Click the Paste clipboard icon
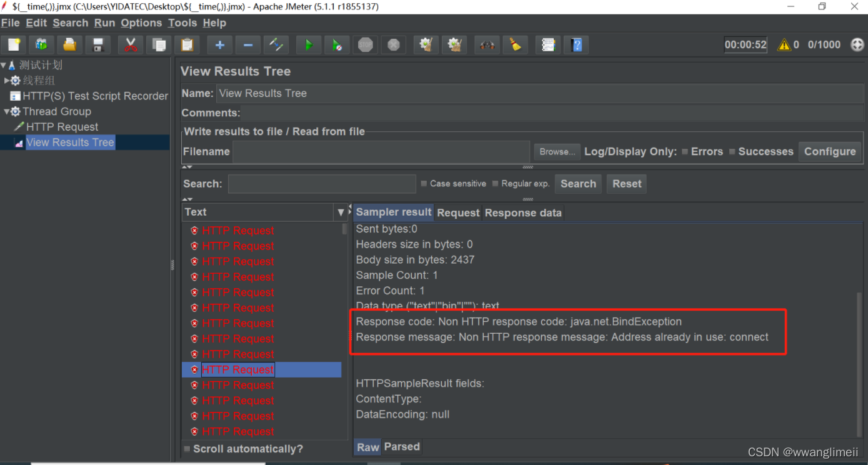 (x=187, y=44)
